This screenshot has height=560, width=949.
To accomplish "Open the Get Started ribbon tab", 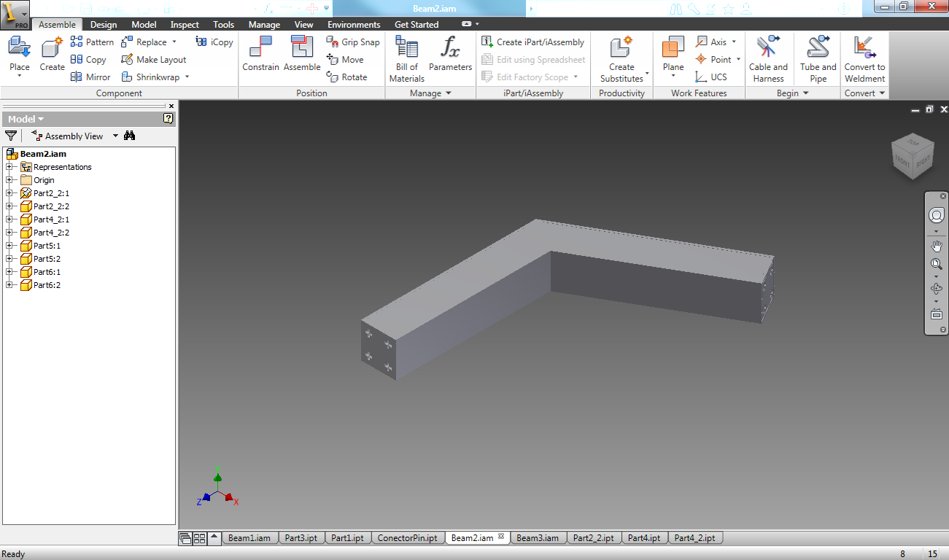I will click(x=417, y=25).
